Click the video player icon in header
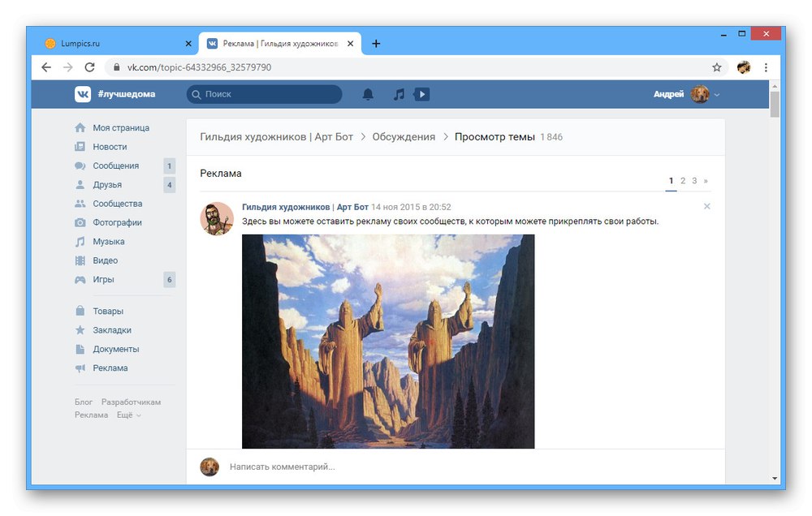 [x=421, y=94]
